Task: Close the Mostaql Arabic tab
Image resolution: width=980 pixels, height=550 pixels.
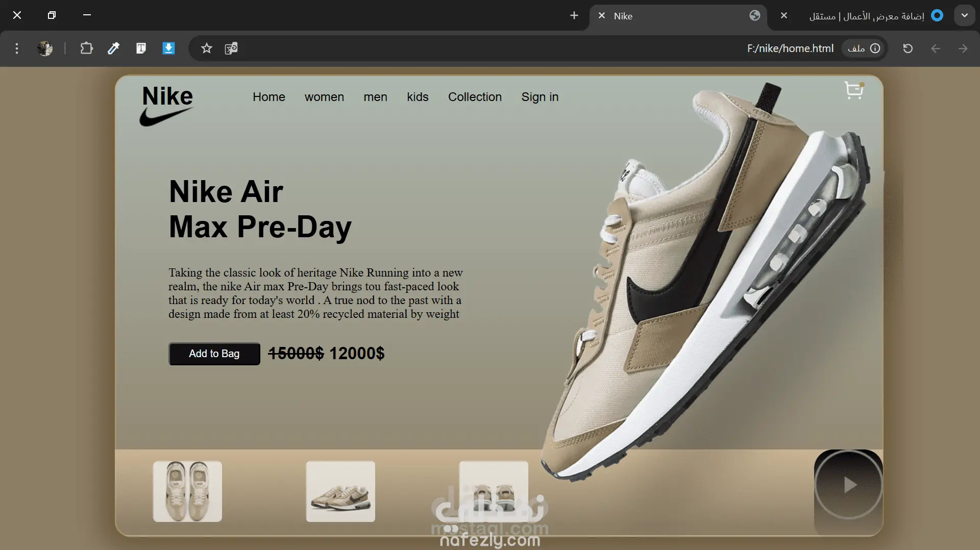Action: [x=784, y=16]
